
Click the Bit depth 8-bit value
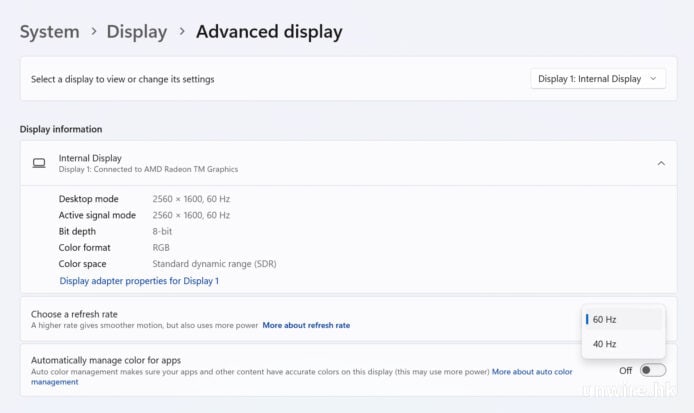(163, 231)
